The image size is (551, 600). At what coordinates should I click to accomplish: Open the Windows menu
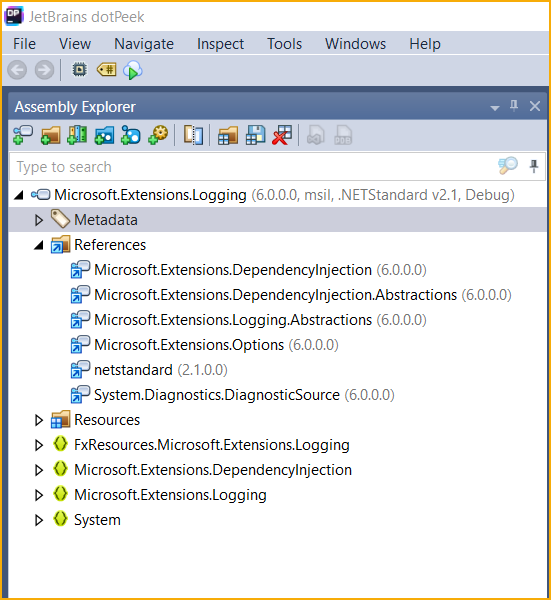tap(355, 44)
